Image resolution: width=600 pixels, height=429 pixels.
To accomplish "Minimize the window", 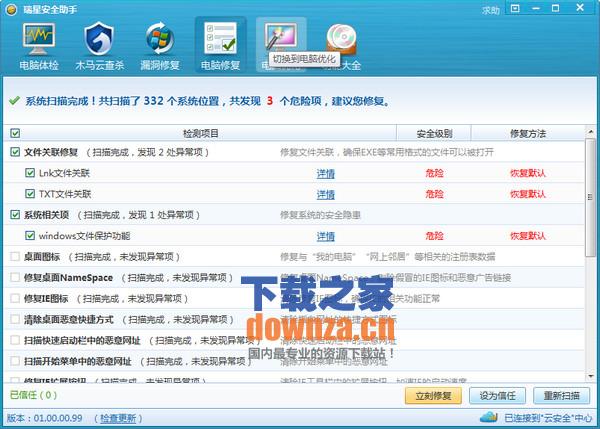I will pyautogui.click(x=536, y=8).
